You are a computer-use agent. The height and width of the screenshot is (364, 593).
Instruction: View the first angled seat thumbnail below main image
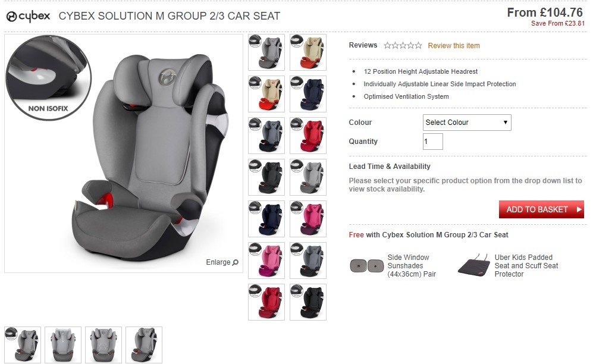(x=23, y=345)
